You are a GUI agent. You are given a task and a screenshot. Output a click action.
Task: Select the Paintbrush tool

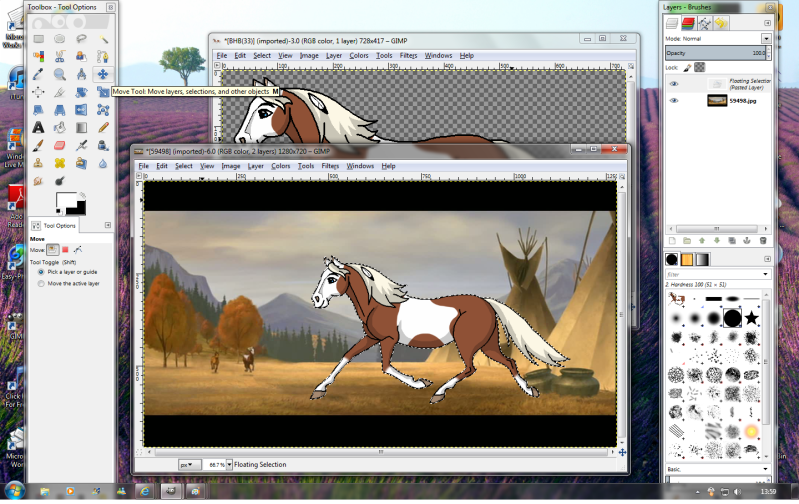tap(38, 146)
